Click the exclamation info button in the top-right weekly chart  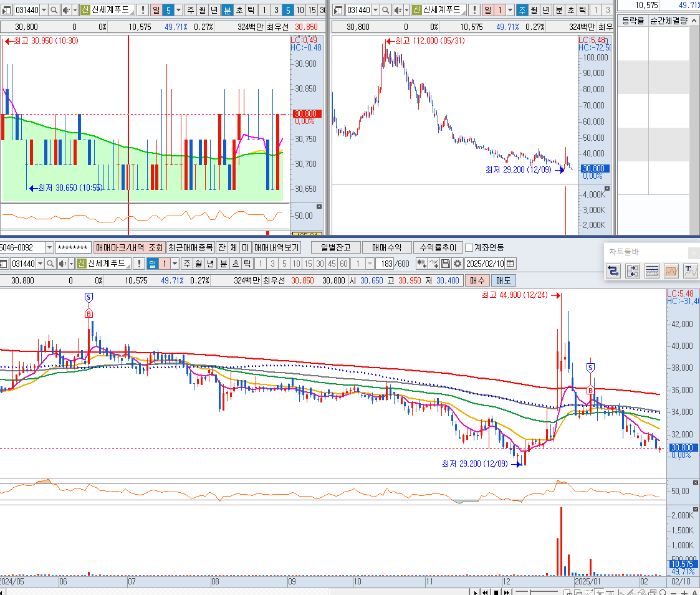tap(474, 10)
